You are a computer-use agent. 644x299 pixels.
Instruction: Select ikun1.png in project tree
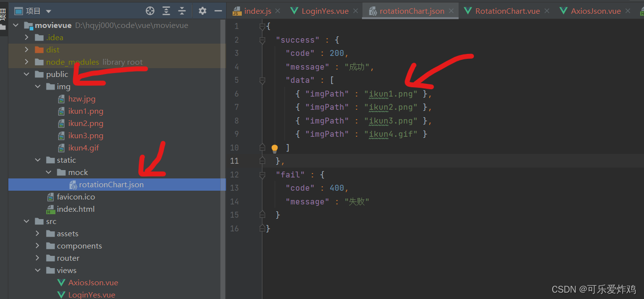(x=85, y=111)
